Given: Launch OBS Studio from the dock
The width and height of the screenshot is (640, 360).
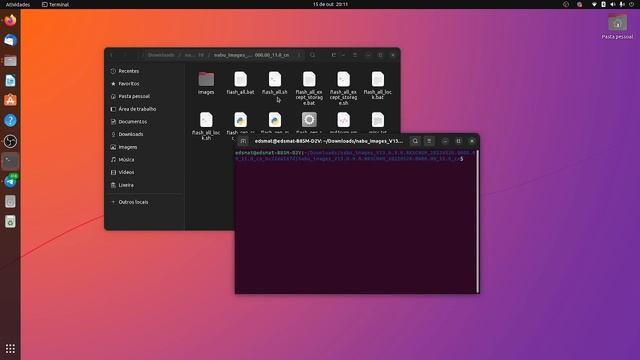Looking at the screenshot, I should [x=10, y=141].
